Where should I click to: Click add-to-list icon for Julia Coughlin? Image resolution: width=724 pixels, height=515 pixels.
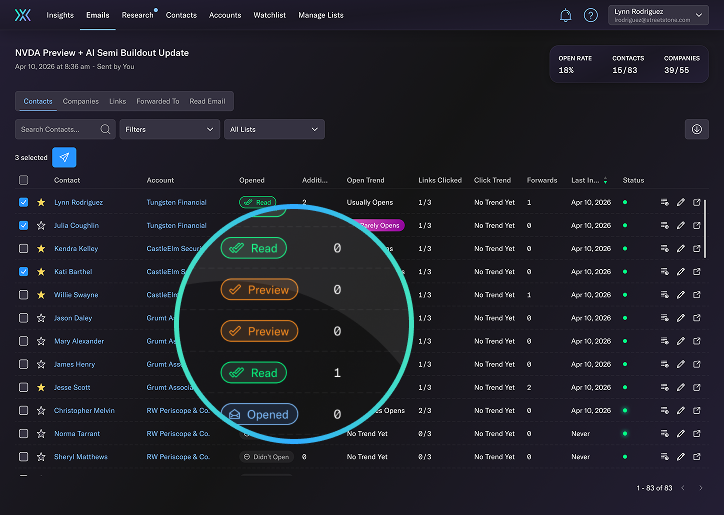click(x=664, y=226)
